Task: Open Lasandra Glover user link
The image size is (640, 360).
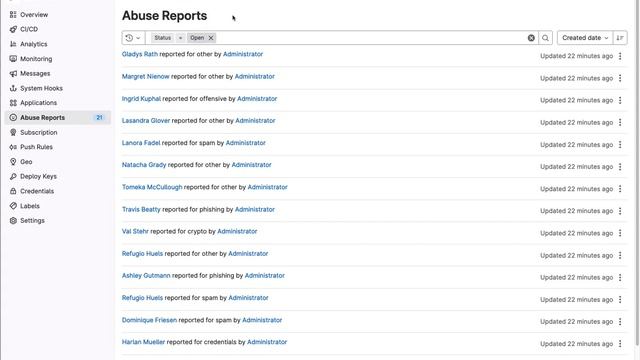Action: pyautogui.click(x=146, y=121)
